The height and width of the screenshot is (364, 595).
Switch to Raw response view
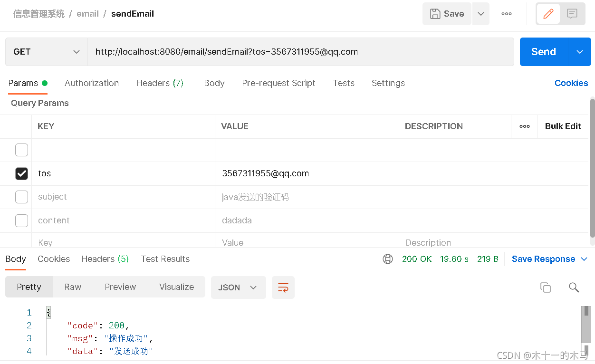tap(73, 287)
